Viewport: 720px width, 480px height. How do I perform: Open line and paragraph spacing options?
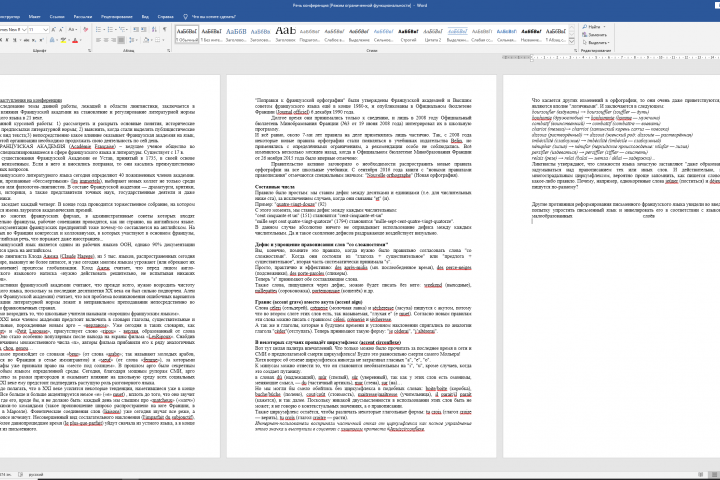pos(132,40)
